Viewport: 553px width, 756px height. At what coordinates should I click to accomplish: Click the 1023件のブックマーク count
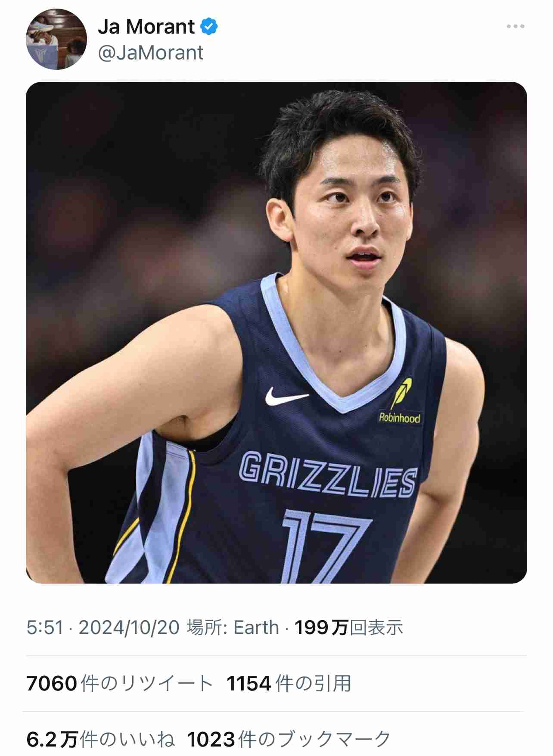click(289, 740)
